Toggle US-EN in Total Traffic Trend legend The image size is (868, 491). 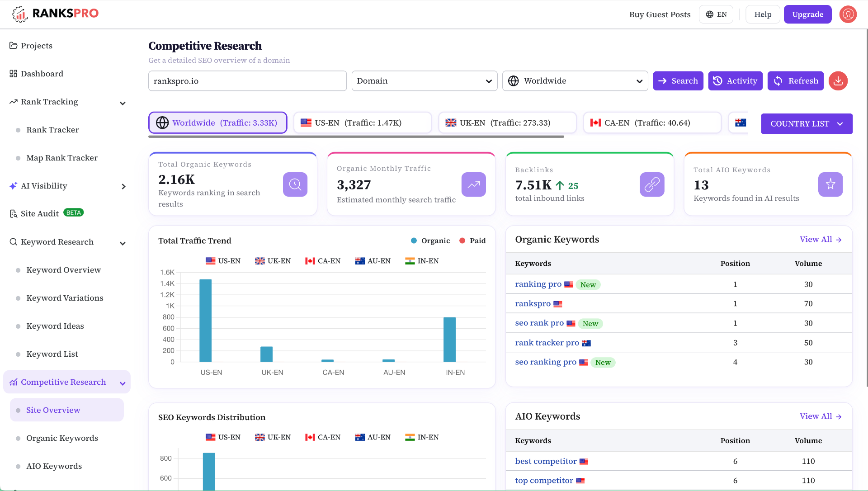point(223,261)
